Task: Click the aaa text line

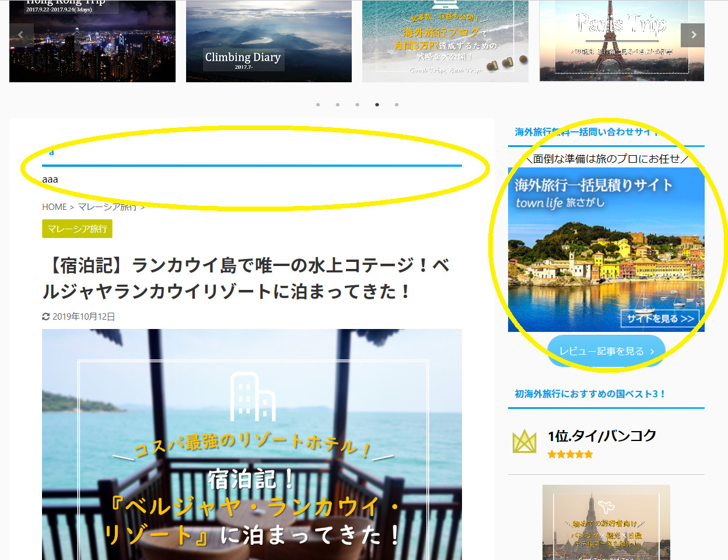Action: click(50, 180)
